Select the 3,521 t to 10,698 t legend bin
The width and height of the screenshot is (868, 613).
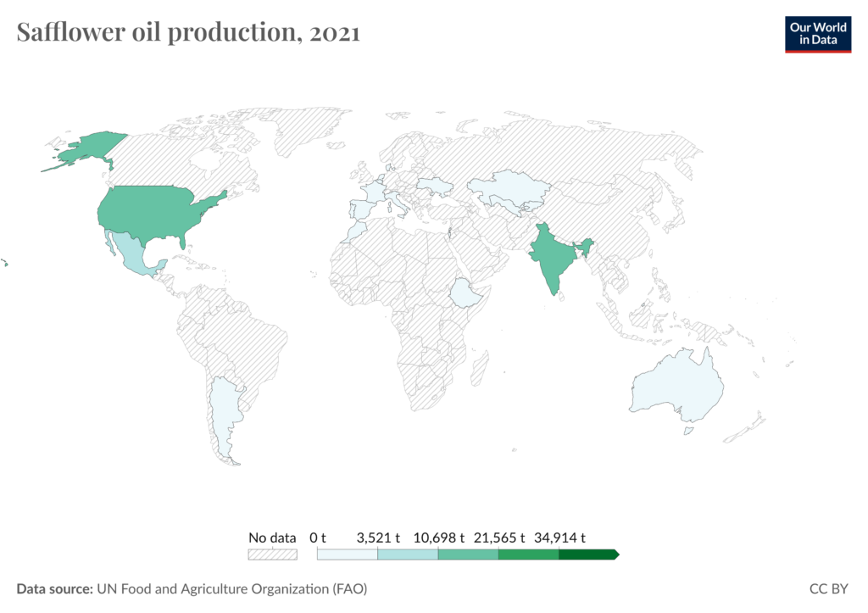408,554
